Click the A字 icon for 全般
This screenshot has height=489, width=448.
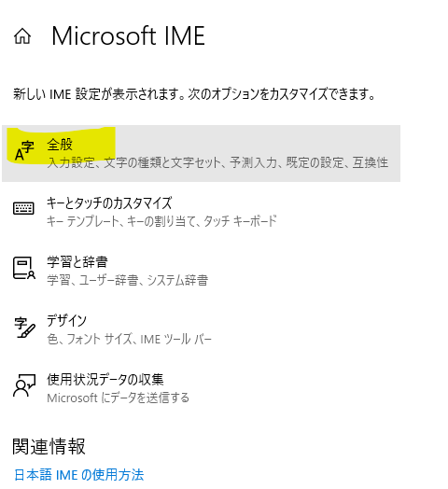[x=24, y=150]
